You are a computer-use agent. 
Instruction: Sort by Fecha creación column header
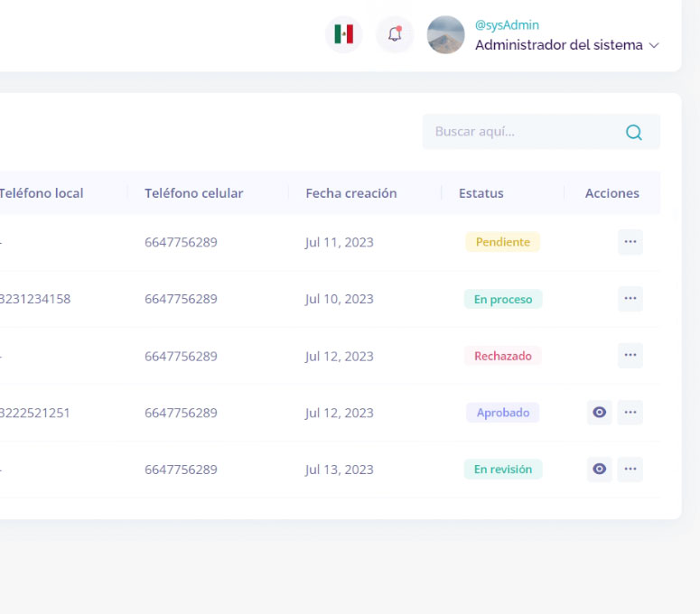click(x=351, y=193)
